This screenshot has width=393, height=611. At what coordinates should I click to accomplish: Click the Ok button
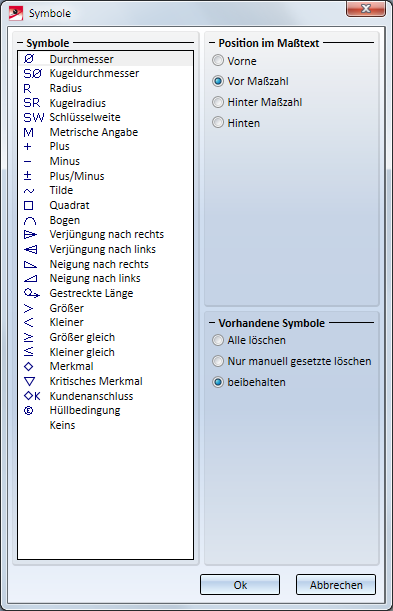pyautogui.click(x=240, y=585)
